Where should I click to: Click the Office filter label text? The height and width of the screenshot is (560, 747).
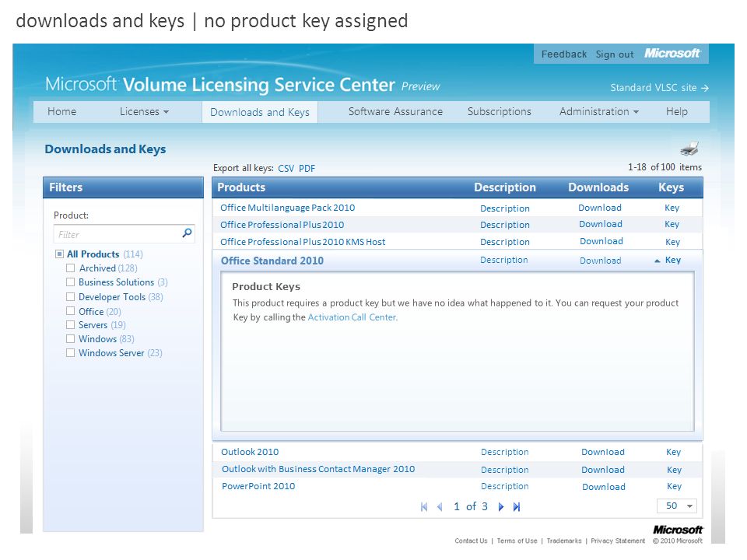coord(91,311)
